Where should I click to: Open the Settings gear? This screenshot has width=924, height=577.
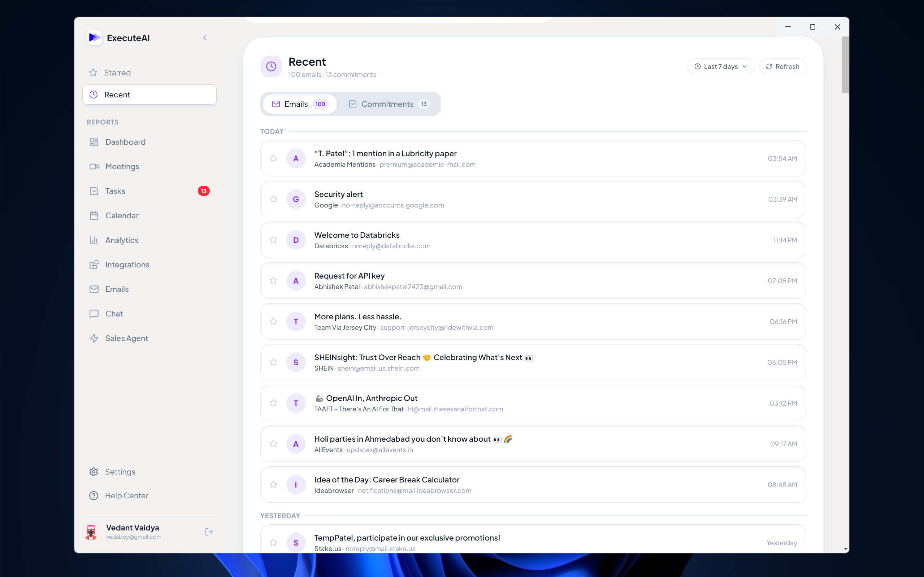pos(94,472)
